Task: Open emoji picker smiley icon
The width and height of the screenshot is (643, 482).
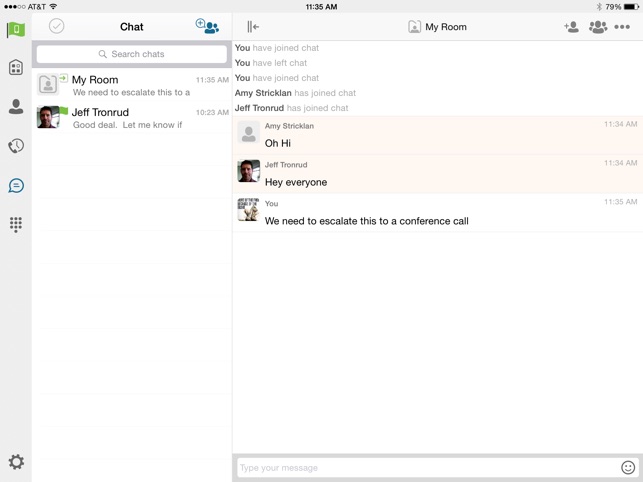Action: [x=628, y=467]
